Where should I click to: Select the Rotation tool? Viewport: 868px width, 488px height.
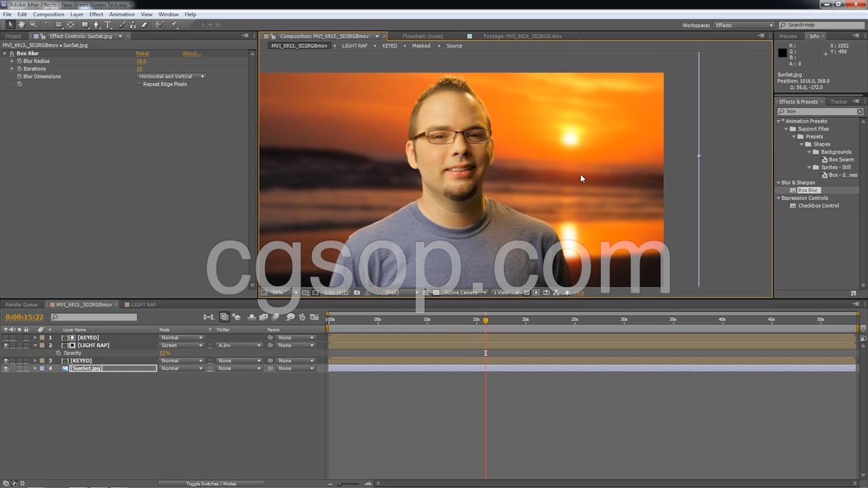[48, 25]
